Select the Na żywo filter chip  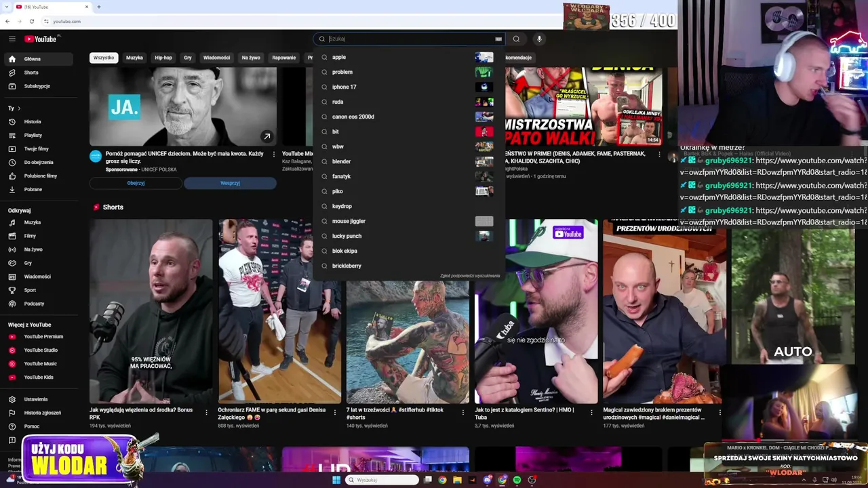(251, 58)
